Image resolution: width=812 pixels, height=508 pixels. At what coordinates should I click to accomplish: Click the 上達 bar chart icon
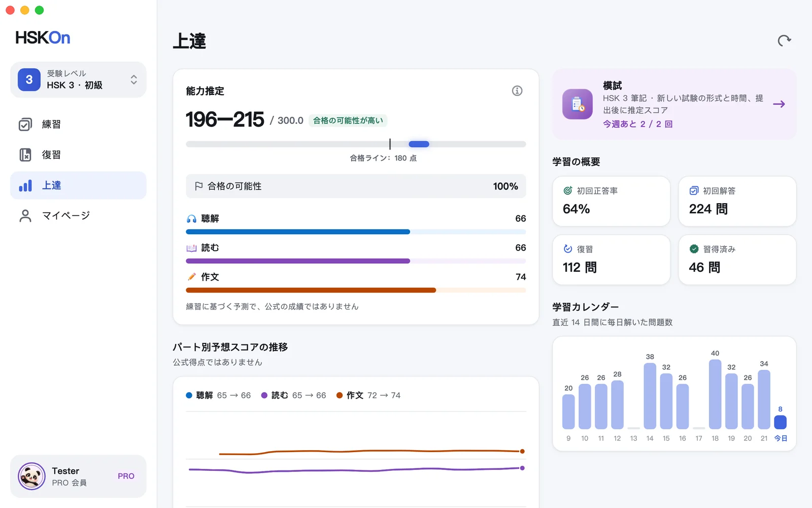click(x=25, y=185)
